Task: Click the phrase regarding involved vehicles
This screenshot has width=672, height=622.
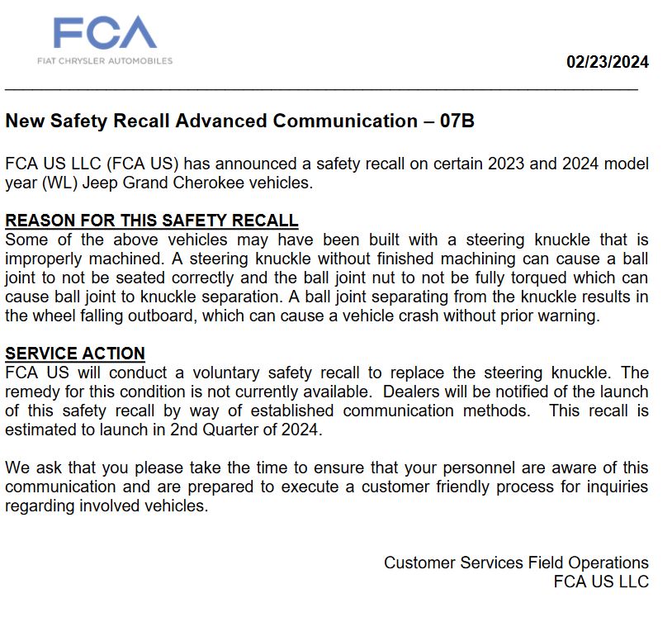Action: click(x=106, y=506)
